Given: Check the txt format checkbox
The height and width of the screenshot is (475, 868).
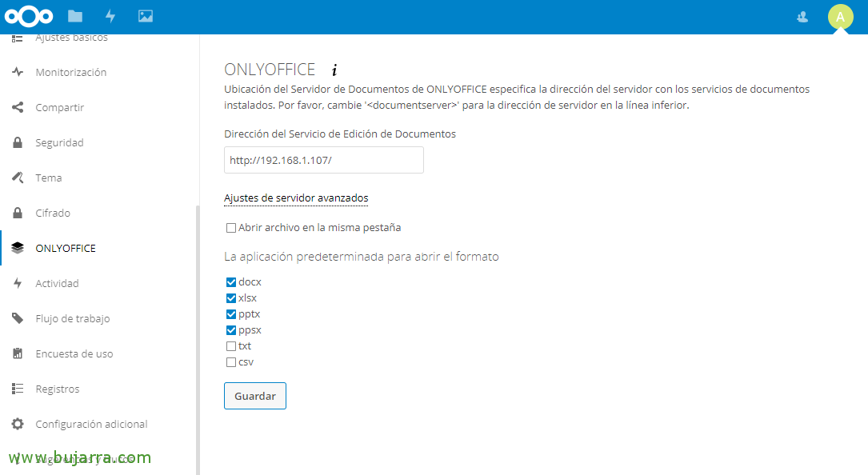Looking at the screenshot, I should pyautogui.click(x=231, y=346).
